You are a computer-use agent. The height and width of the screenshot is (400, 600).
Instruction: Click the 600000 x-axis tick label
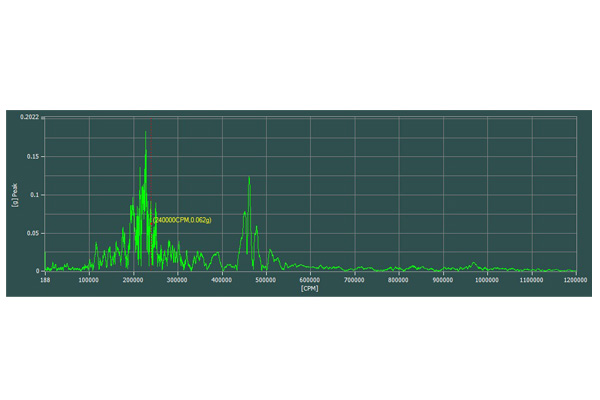[310, 280]
